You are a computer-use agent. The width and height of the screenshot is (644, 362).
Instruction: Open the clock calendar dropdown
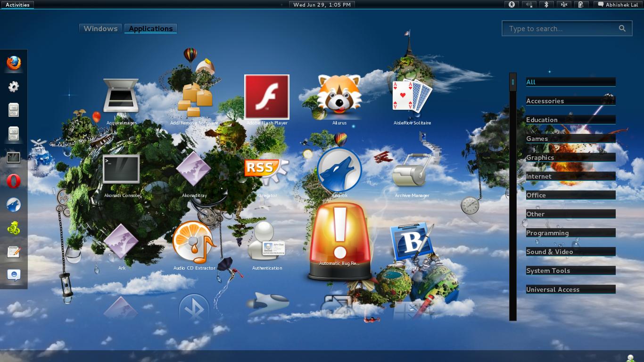pyautogui.click(x=322, y=5)
